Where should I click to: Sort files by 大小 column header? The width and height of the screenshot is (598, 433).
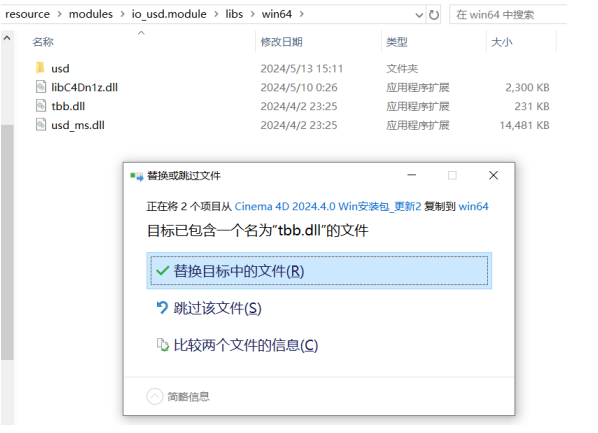coord(502,42)
